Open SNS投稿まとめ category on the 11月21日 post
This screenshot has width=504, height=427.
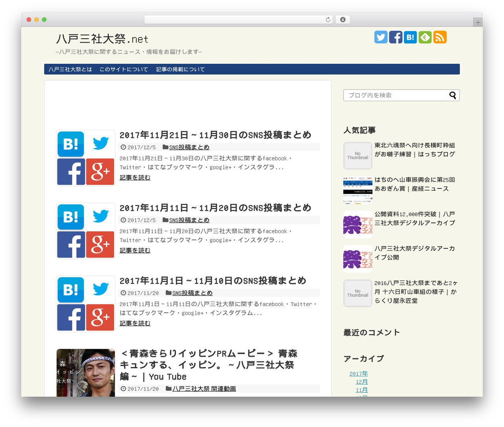click(x=189, y=147)
